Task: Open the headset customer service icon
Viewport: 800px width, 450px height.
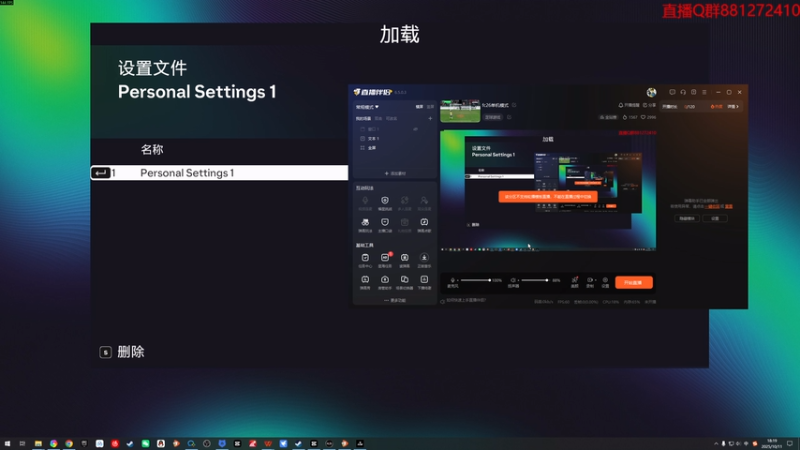Action: pos(683,92)
